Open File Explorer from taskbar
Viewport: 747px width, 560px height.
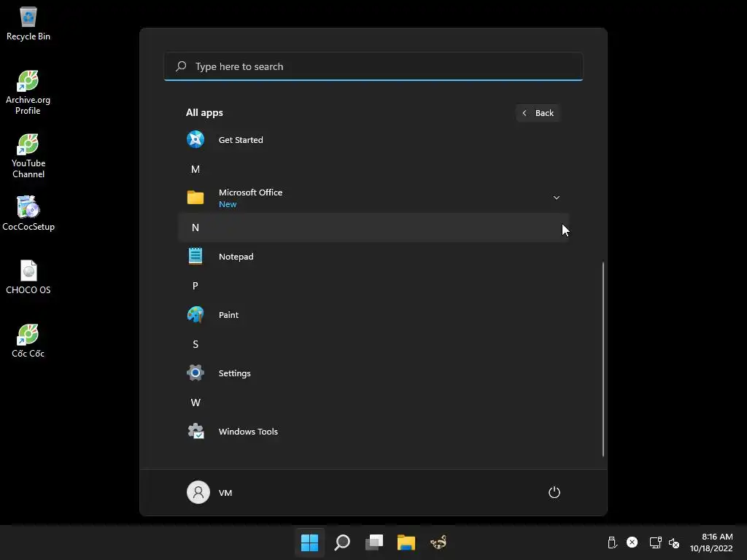[406, 542]
